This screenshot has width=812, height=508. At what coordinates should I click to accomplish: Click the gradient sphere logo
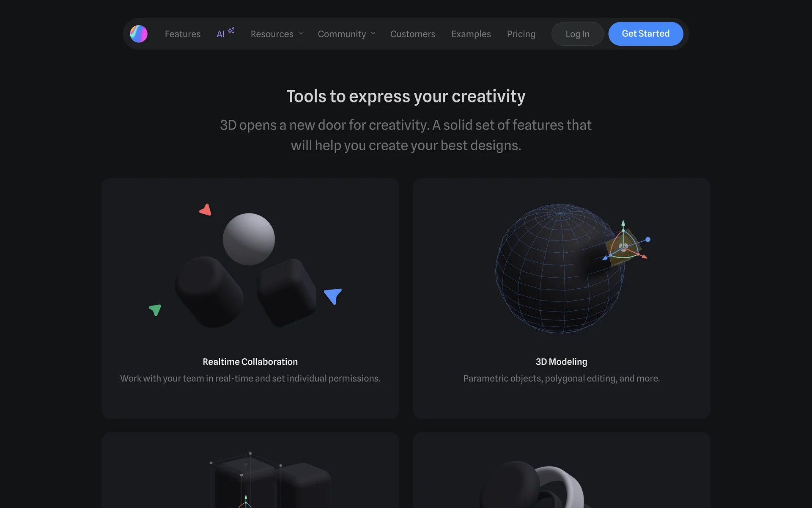pyautogui.click(x=139, y=34)
